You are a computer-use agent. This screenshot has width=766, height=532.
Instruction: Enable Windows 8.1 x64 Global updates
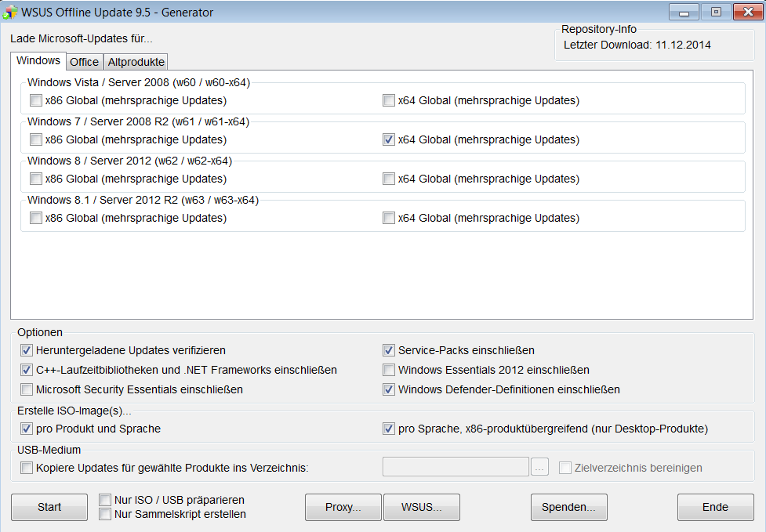point(389,218)
